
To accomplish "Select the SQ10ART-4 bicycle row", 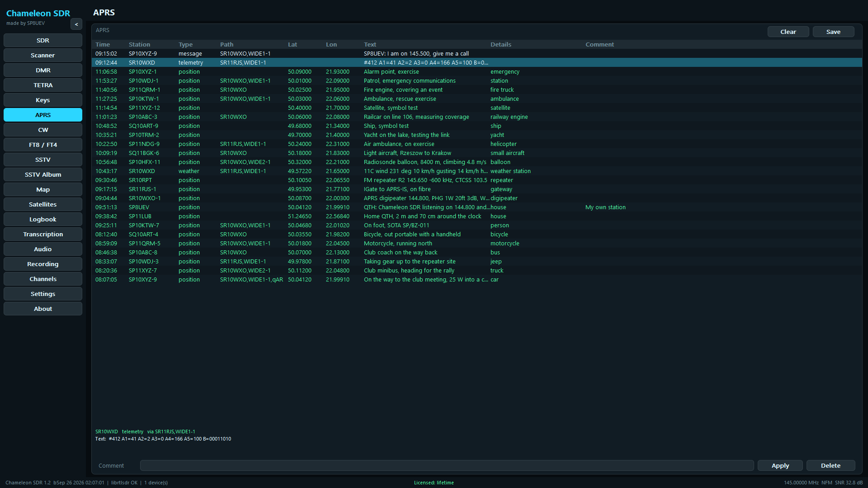I will 477,234.
